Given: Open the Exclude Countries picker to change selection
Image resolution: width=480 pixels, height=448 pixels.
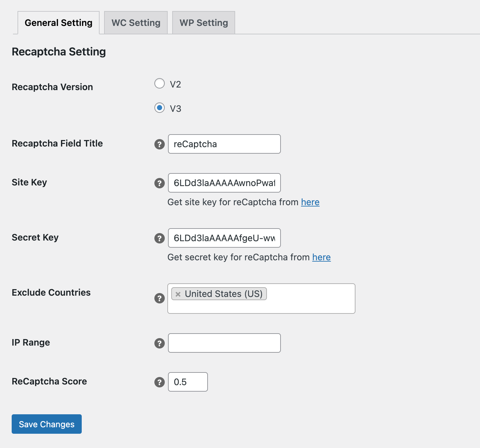Looking at the screenshot, I should tap(308, 305).
